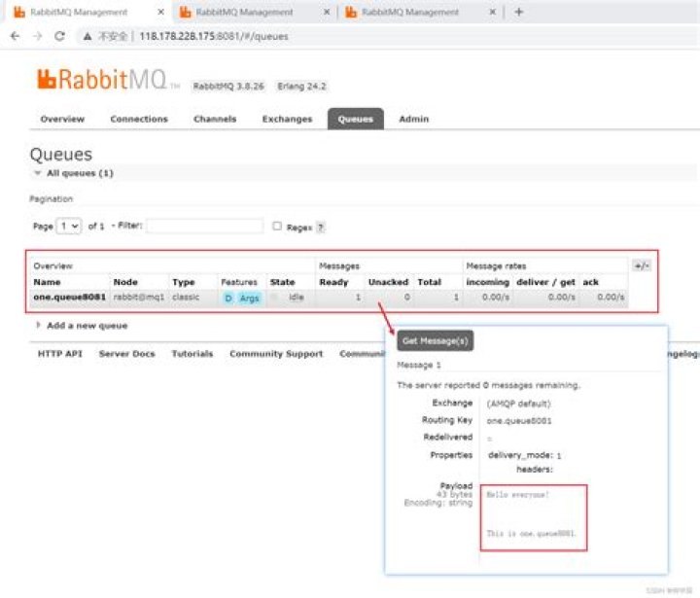Click the +/- column toggle icon
This screenshot has width=700, height=598.
coord(641,265)
